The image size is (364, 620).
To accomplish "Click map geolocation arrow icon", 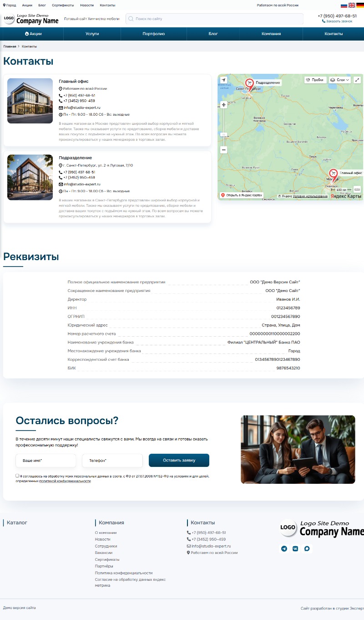I will coord(223,80).
